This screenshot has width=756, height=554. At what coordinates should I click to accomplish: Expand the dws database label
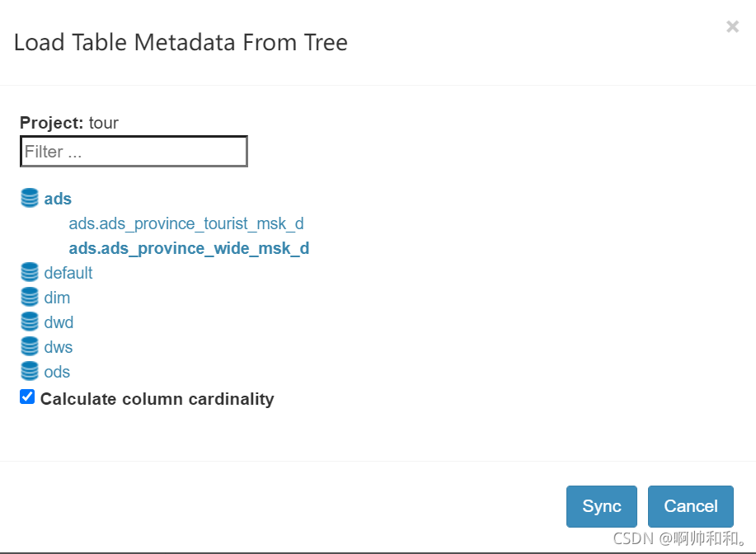pyautogui.click(x=59, y=347)
